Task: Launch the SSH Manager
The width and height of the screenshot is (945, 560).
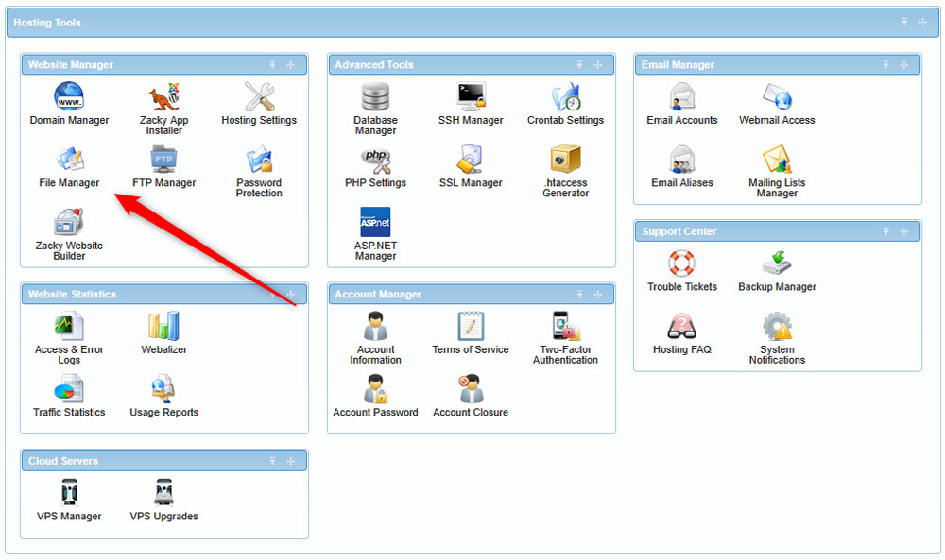Action: coord(470,104)
